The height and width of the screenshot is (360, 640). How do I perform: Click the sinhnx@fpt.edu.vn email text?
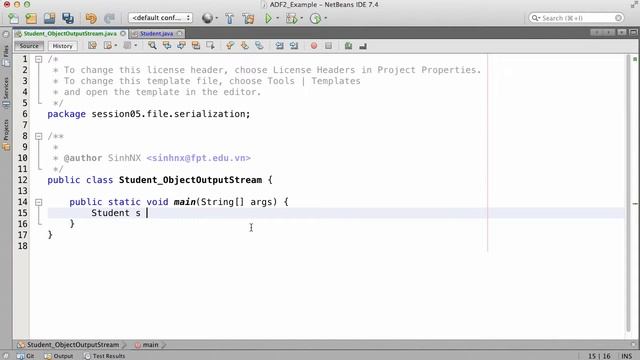pyautogui.click(x=198, y=158)
